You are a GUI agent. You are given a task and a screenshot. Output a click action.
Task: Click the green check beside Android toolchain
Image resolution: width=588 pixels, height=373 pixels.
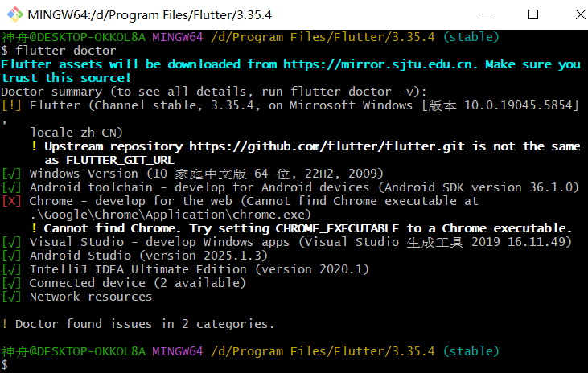point(11,187)
